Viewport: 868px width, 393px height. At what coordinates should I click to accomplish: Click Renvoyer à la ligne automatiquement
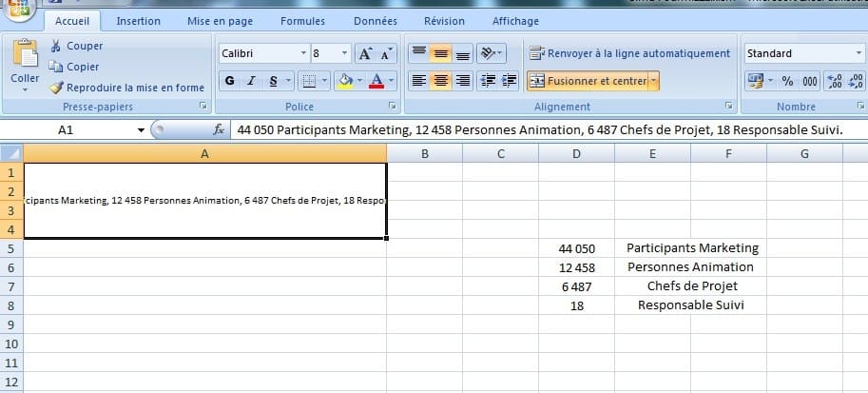[x=629, y=53]
